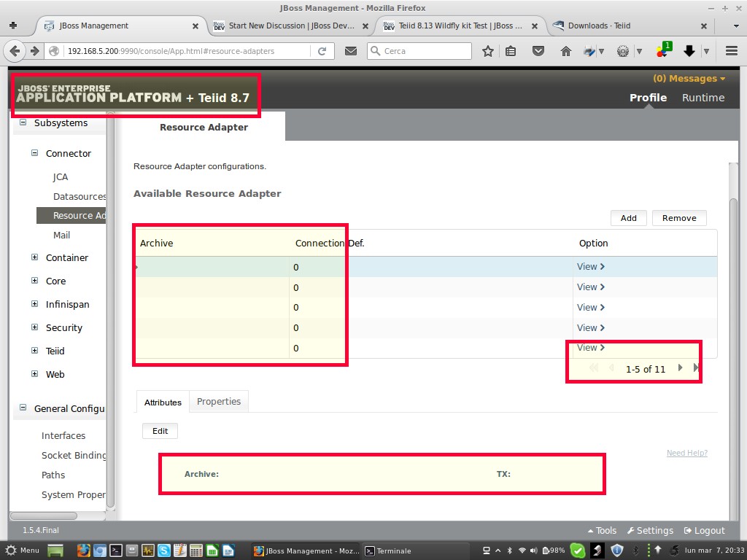Collapse the General Configuration section
Viewport: 747px width, 560px height.
tap(23, 408)
